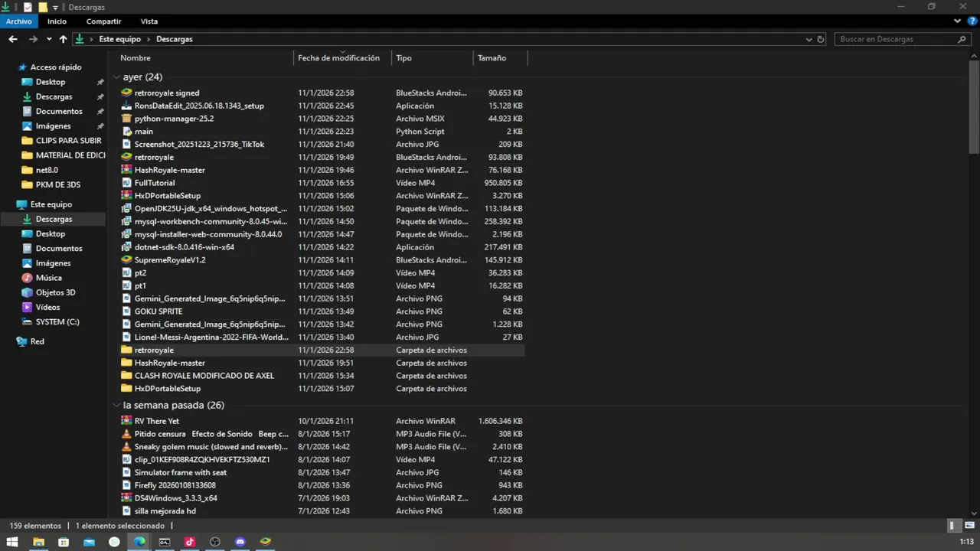Click the Refresh button beside address bar

821,39
